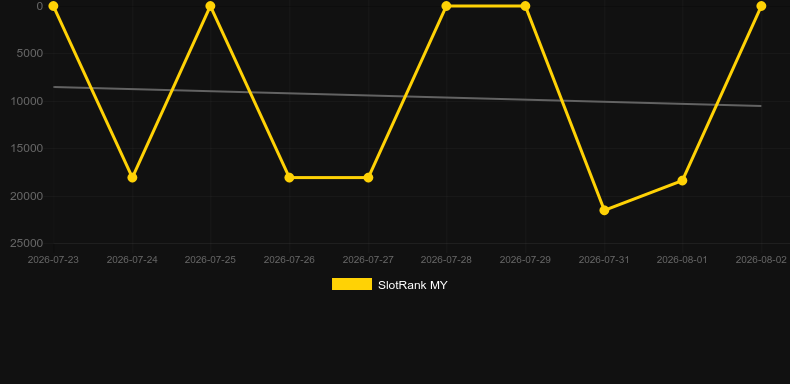Click the yellow SlotRank MY legend swatch
Screen dimensions: 790x384
[x=352, y=284]
